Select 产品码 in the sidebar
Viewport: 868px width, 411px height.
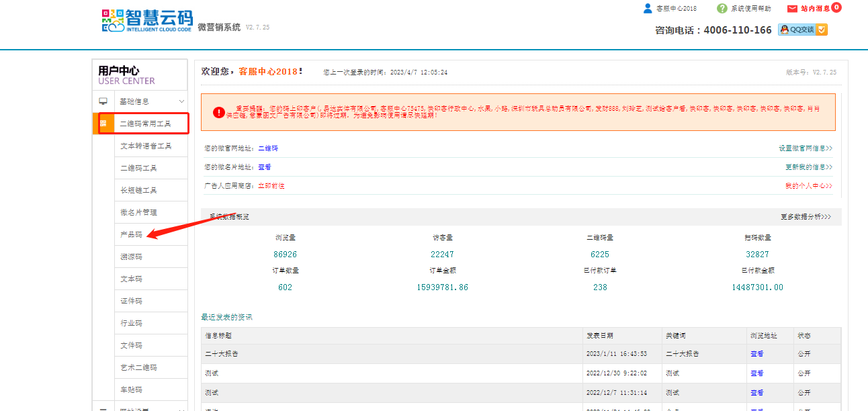click(131, 234)
